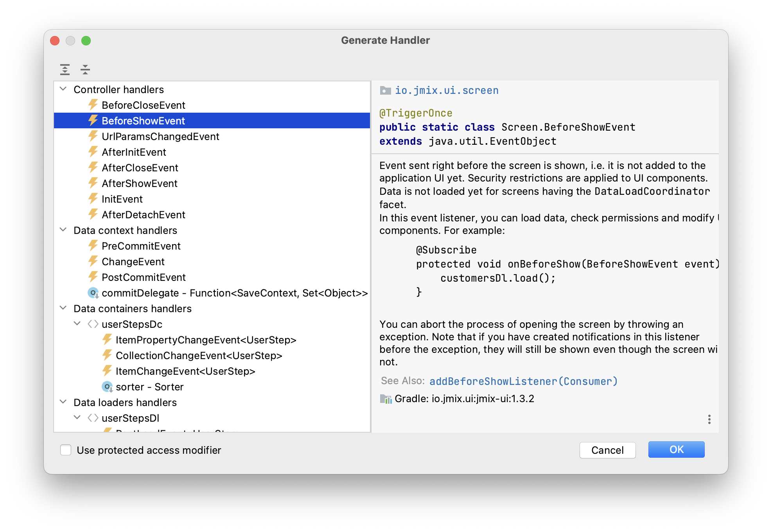The width and height of the screenshot is (772, 532).
Task: Click the green zoom window button
Action: coord(86,41)
